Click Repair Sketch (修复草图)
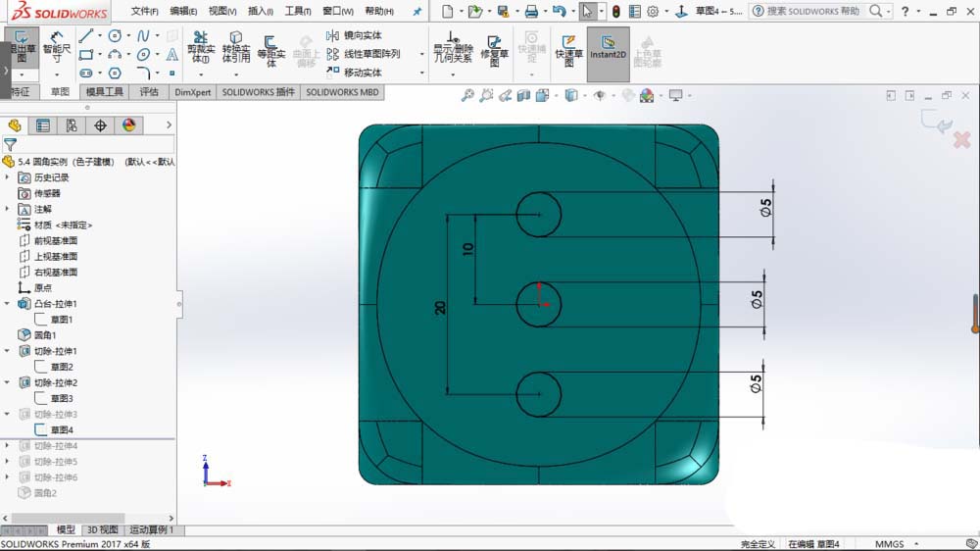Screen dimensions: 980x551 (494, 50)
